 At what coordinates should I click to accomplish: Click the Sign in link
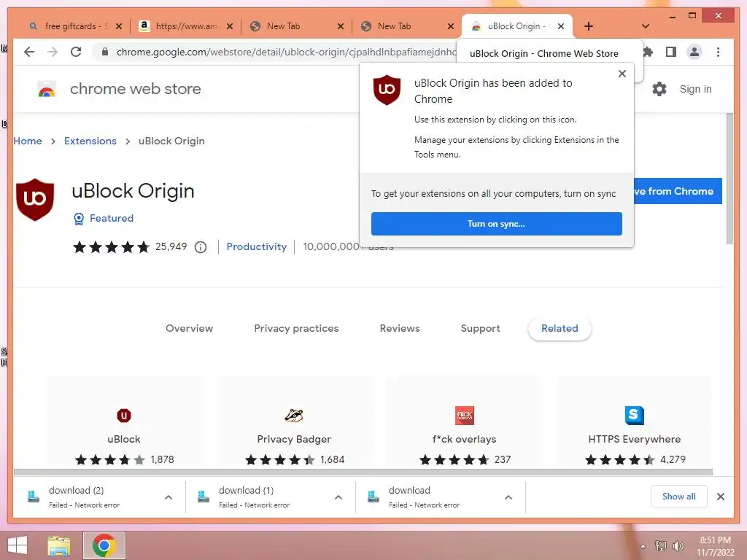click(695, 89)
